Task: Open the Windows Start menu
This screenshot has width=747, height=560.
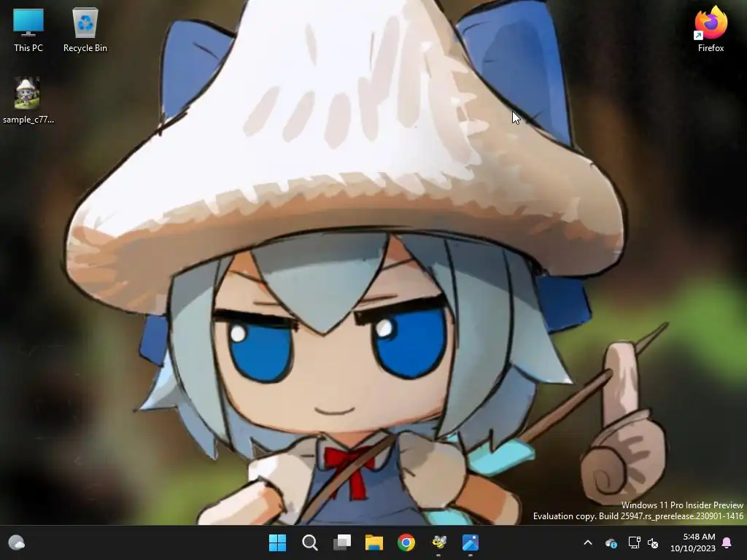Action: [277, 542]
